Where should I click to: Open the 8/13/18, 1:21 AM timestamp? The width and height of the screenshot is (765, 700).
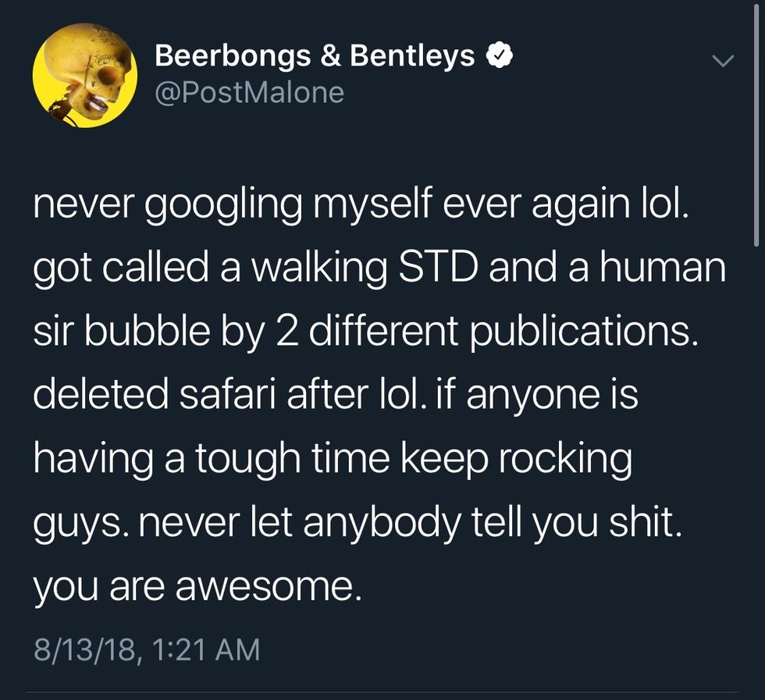point(146,649)
